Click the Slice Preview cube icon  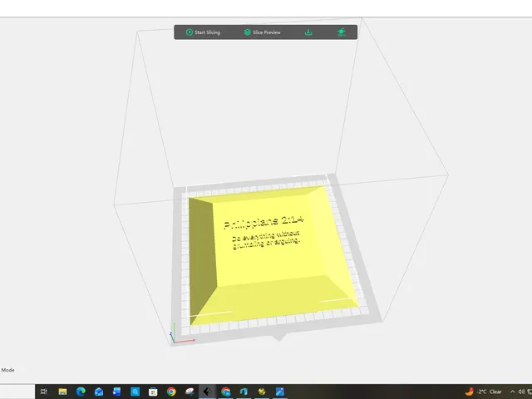click(248, 32)
